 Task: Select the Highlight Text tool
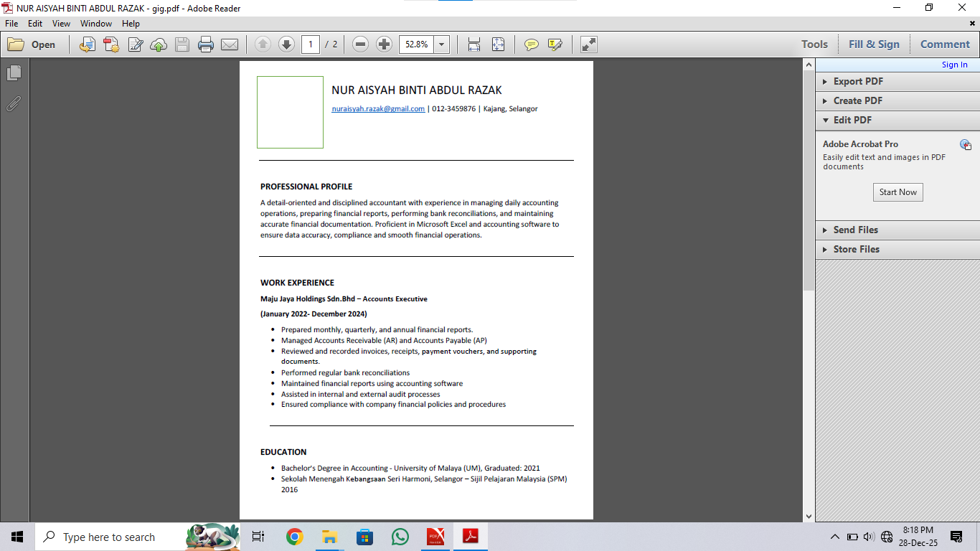click(x=554, y=44)
